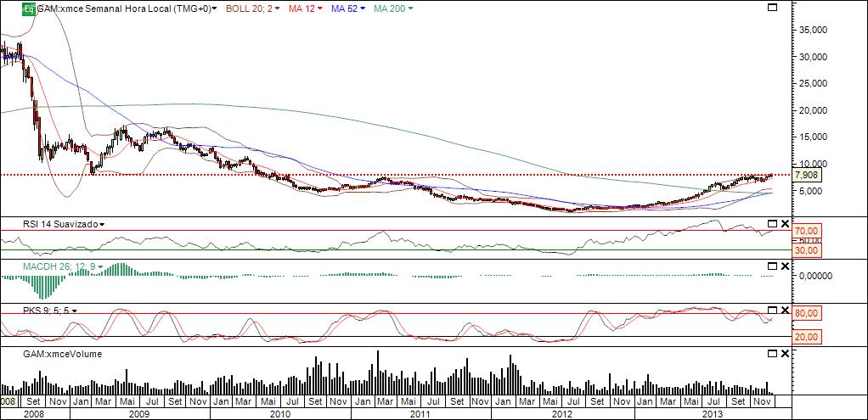This screenshot has width=868, height=420.
Task: Maximize the MACDH indicator panel
Action: click(772, 266)
